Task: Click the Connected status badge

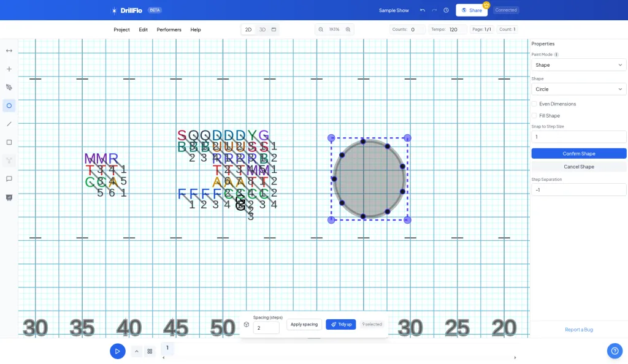Action: pyautogui.click(x=506, y=10)
